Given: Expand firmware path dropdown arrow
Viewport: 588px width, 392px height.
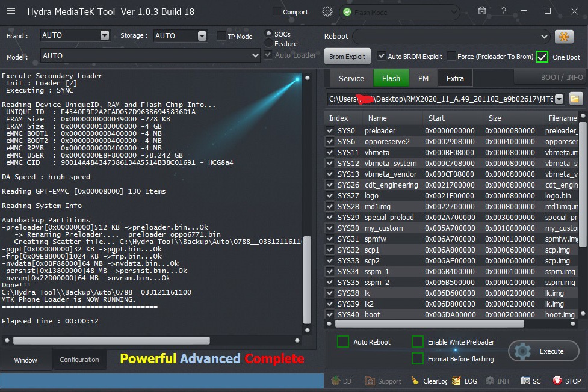Looking at the screenshot, I should click(x=559, y=99).
